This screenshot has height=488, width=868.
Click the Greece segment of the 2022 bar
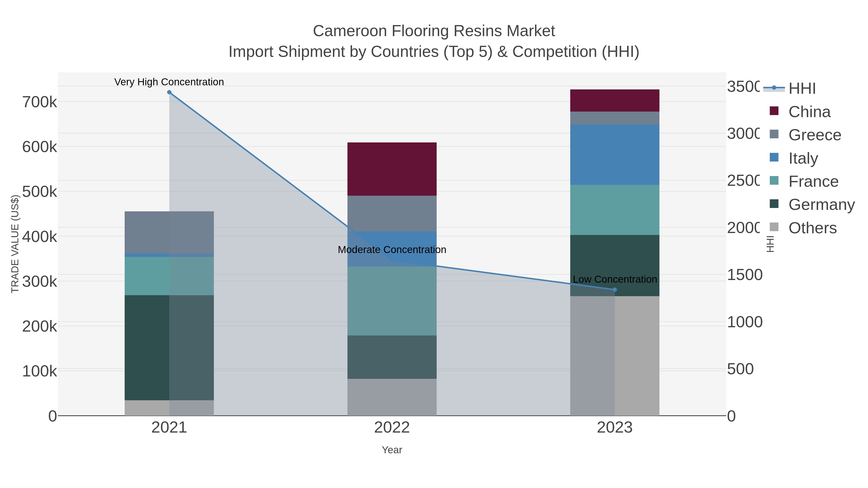392,214
